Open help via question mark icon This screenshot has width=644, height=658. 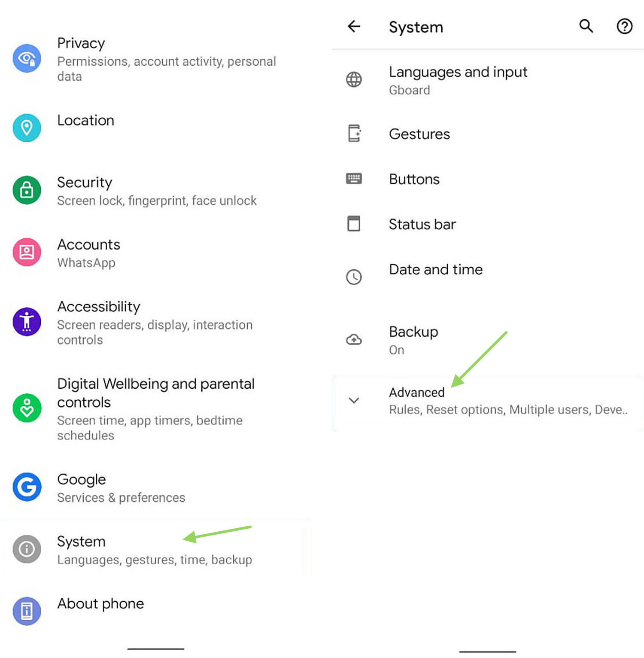coord(624,26)
